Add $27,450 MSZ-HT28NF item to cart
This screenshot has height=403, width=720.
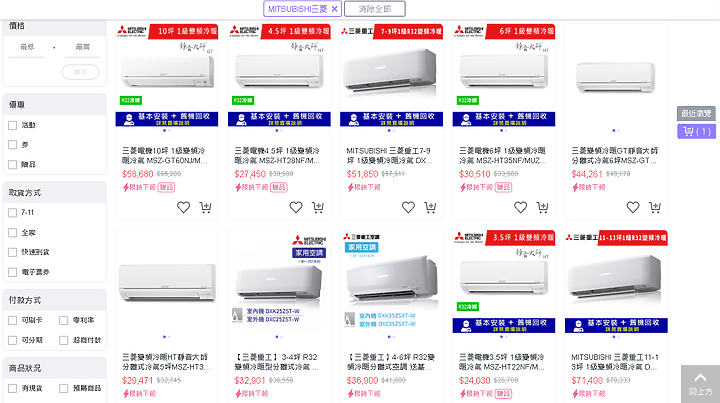pyautogui.click(x=318, y=207)
